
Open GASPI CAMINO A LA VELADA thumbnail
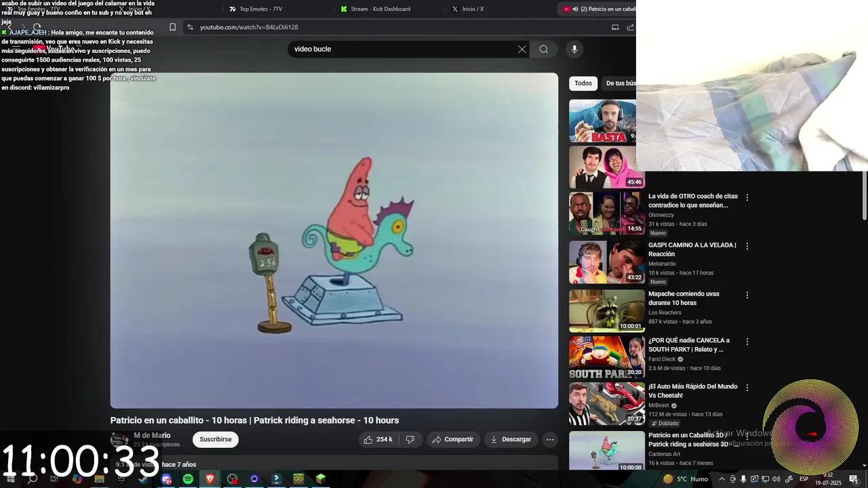(x=606, y=262)
